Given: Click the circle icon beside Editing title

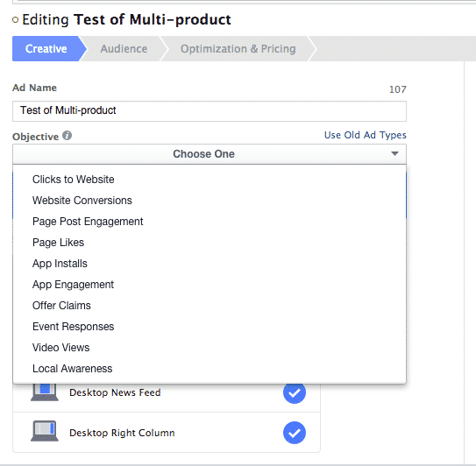Looking at the screenshot, I should 15,20.
